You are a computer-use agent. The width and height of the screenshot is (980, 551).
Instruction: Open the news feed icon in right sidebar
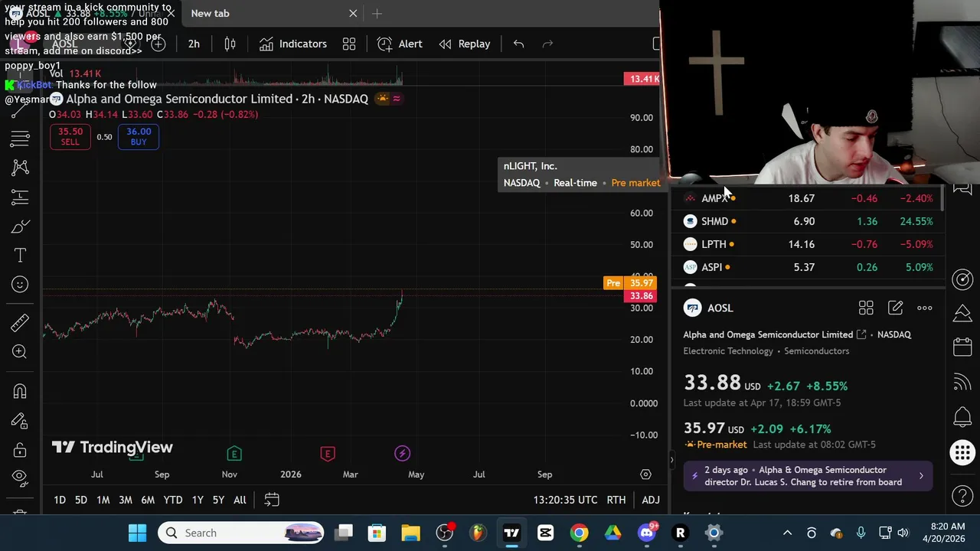point(962,381)
